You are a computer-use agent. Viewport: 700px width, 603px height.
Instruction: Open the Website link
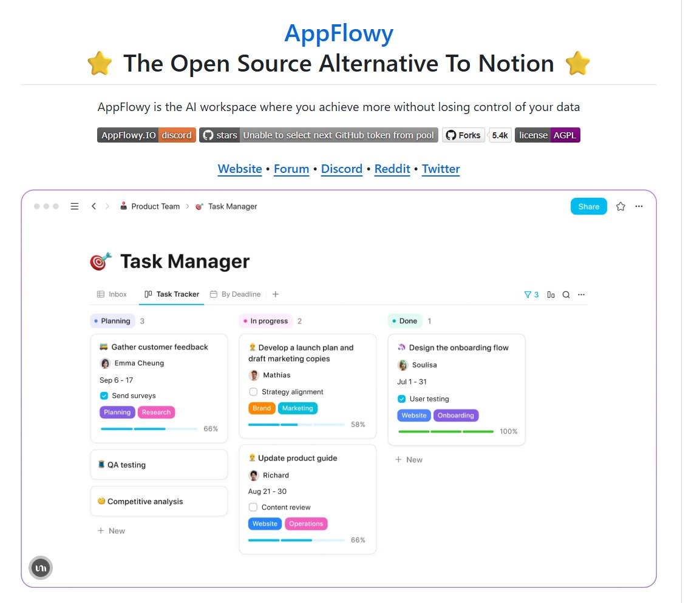coord(240,169)
